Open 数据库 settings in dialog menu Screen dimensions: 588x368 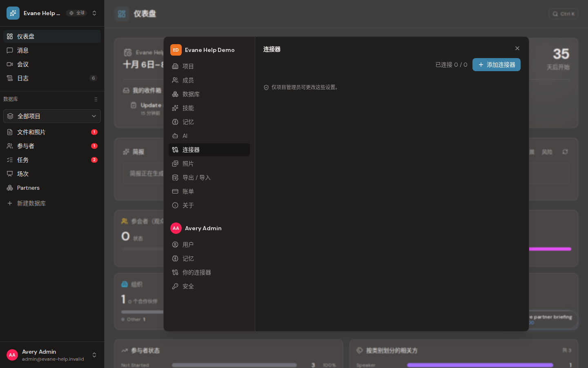click(x=209, y=94)
